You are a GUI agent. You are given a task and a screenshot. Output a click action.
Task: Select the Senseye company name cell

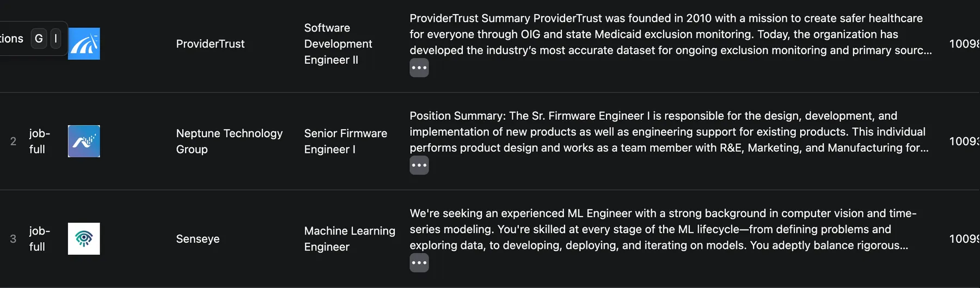point(198,238)
